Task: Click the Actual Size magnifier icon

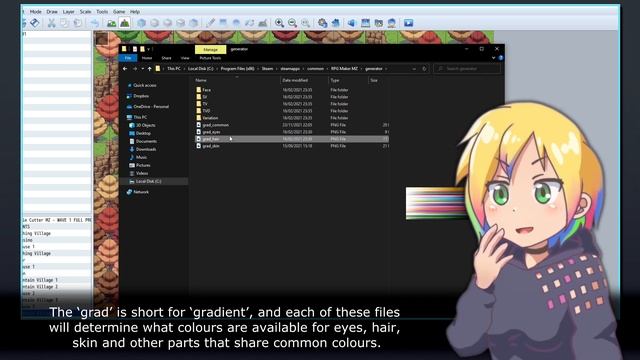Action: point(305,23)
